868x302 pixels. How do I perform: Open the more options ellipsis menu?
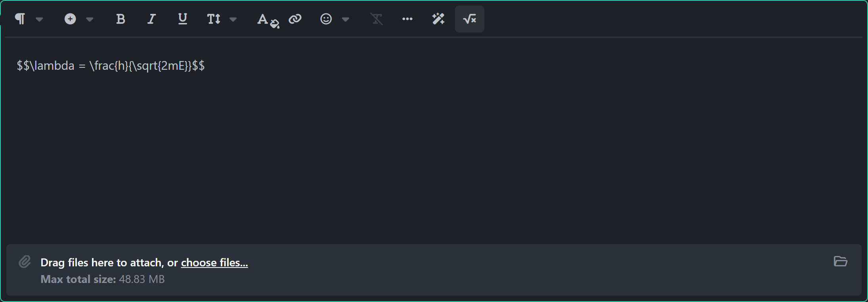407,19
